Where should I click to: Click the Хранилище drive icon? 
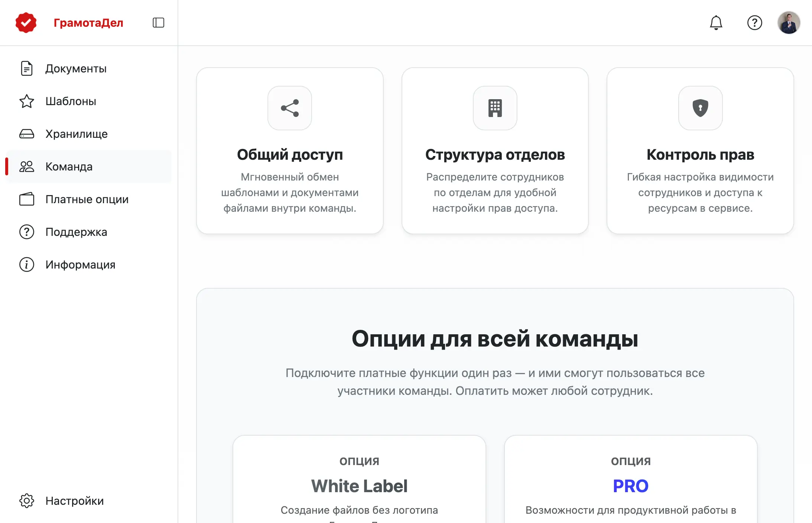pos(27,134)
